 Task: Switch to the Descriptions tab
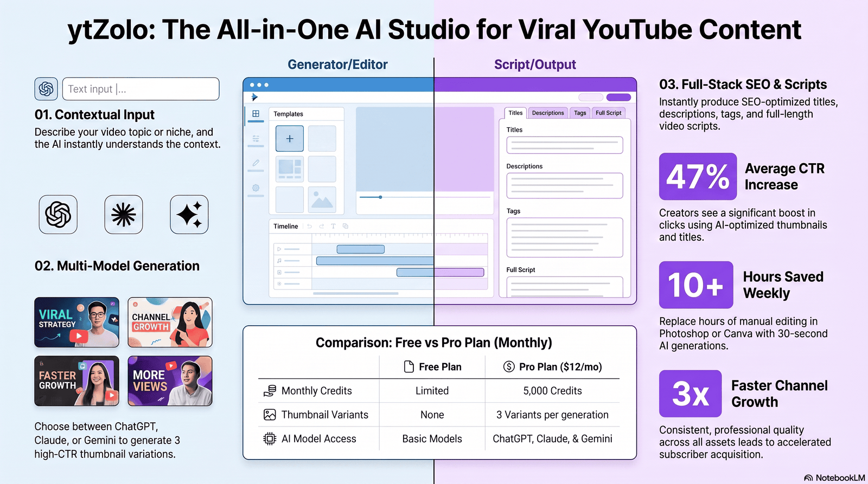(548, 113)
